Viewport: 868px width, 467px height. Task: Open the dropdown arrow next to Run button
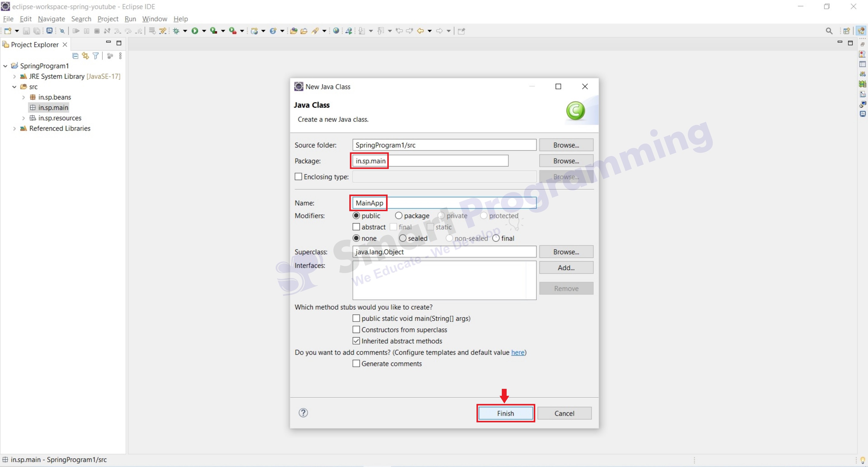(204, 31)
